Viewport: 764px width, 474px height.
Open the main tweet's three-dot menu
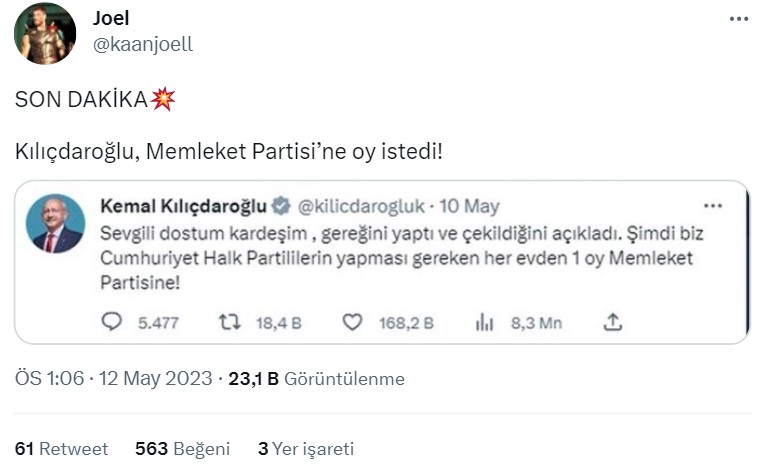coord(738,19)
